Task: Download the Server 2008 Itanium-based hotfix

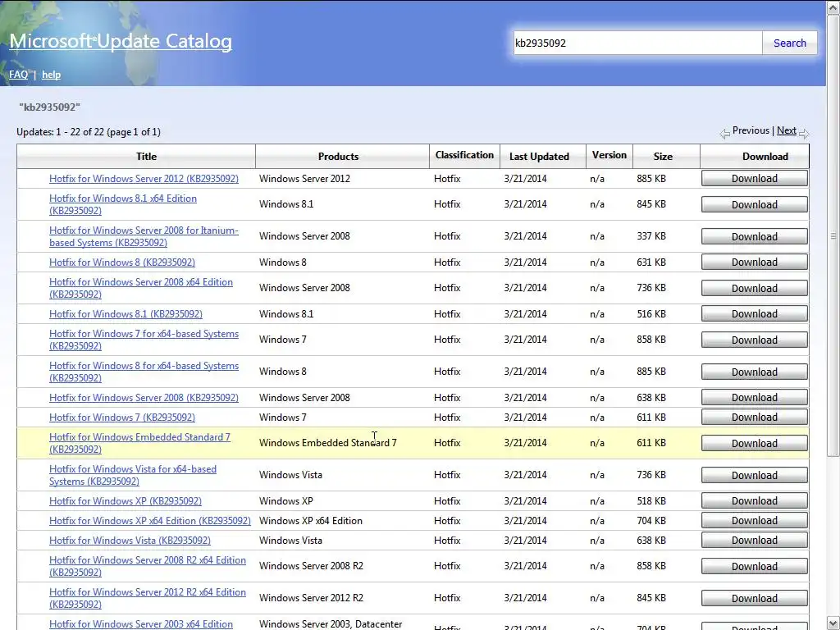Action: click(755, 237)
